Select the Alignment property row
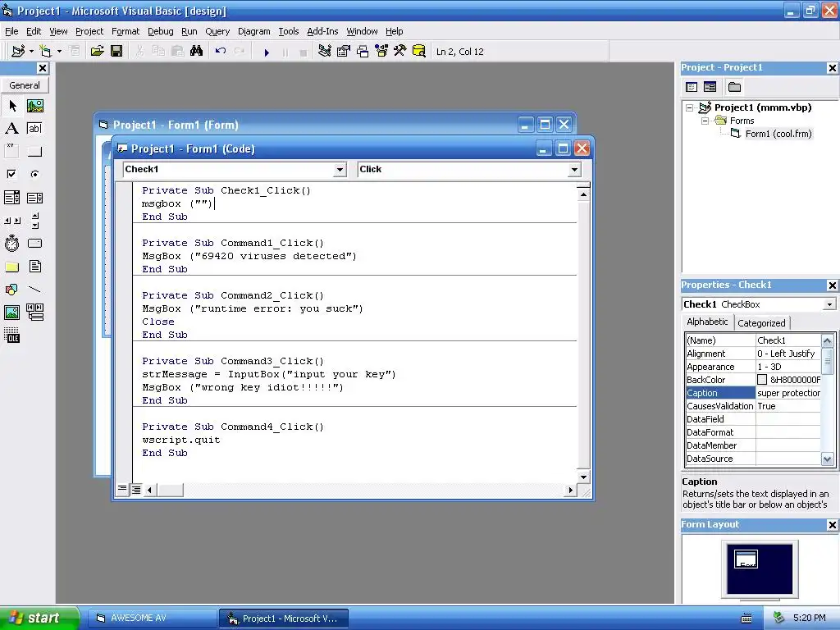 (753, 354)
